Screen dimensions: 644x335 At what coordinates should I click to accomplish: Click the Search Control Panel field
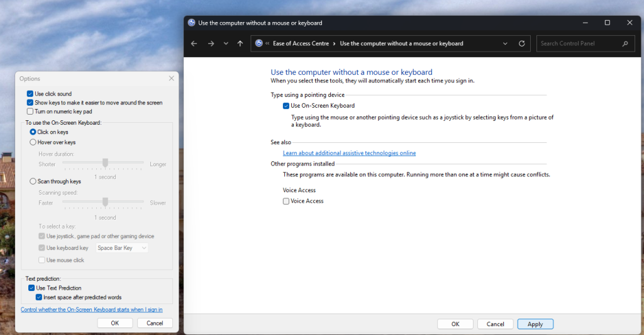coord(579,43)
